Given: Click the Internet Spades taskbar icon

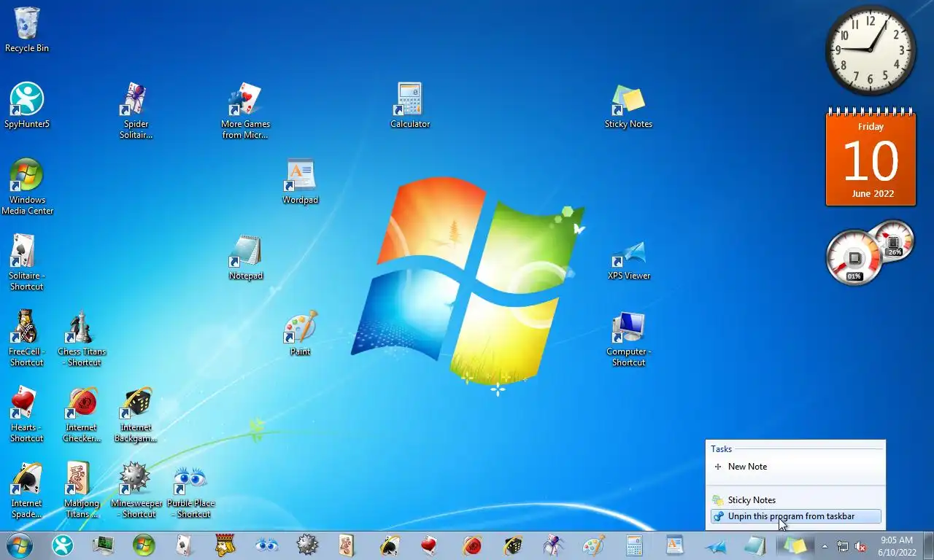Looking at the screenshot, I should tap(390, 545).
